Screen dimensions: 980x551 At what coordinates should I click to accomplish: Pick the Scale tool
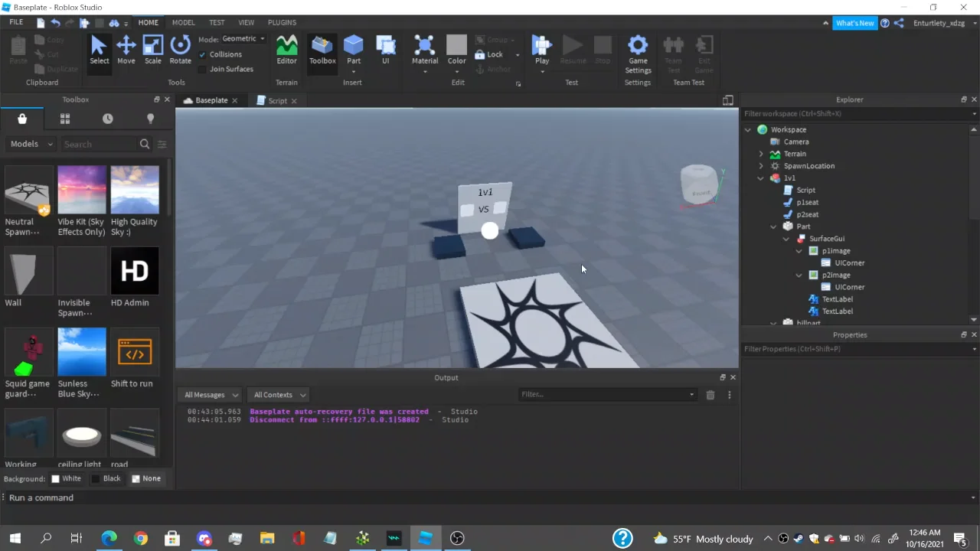153,51
